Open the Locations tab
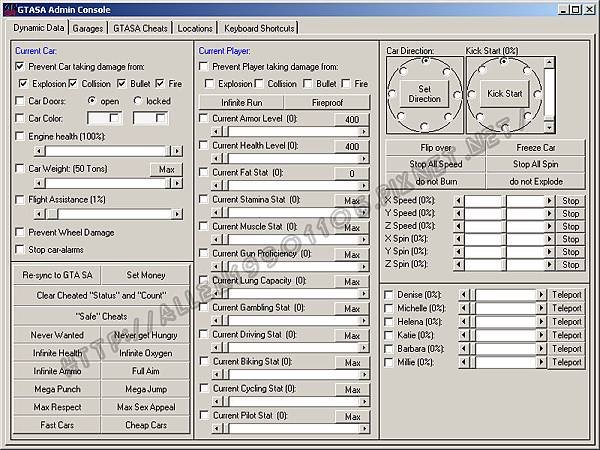Screen dimensions: 600x450 [195, 28]
